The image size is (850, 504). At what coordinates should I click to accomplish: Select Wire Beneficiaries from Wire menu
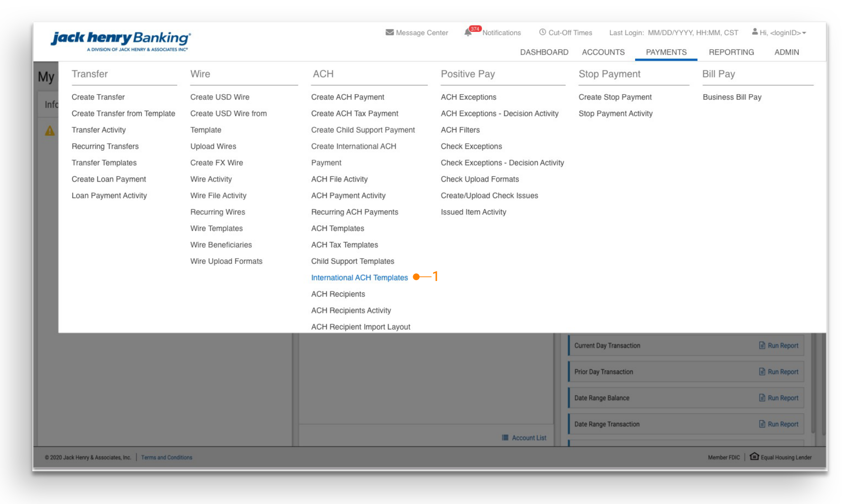221,245
